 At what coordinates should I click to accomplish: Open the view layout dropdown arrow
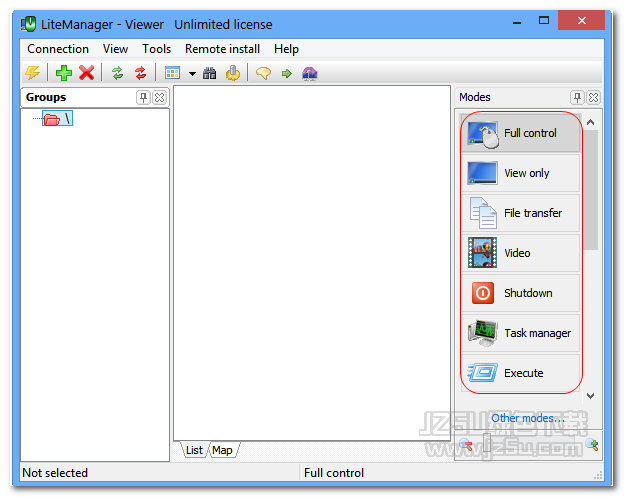tap(192, 74)
